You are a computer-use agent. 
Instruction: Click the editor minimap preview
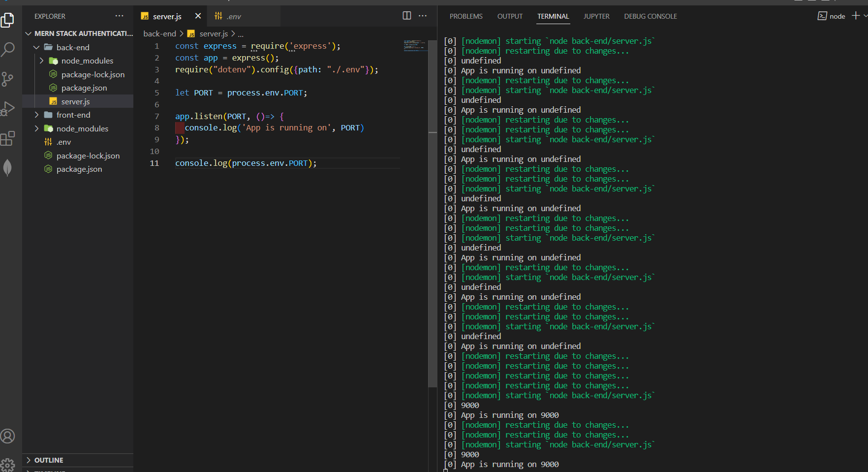pyautogui.click(x=415, y=46)
